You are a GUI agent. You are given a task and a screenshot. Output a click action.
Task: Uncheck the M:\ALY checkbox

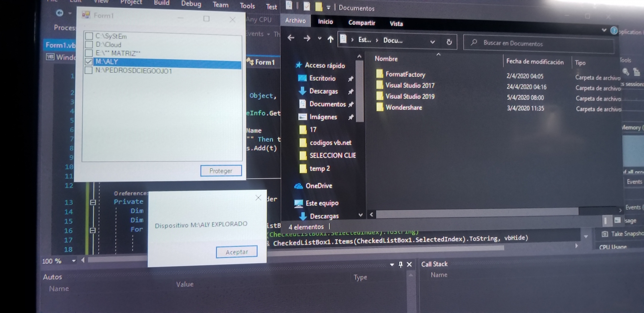coord(89,62)
